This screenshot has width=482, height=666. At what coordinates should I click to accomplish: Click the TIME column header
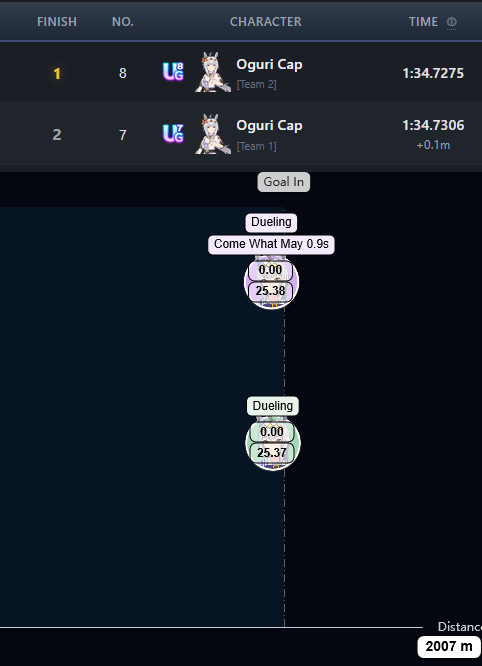tap(423, 22)
